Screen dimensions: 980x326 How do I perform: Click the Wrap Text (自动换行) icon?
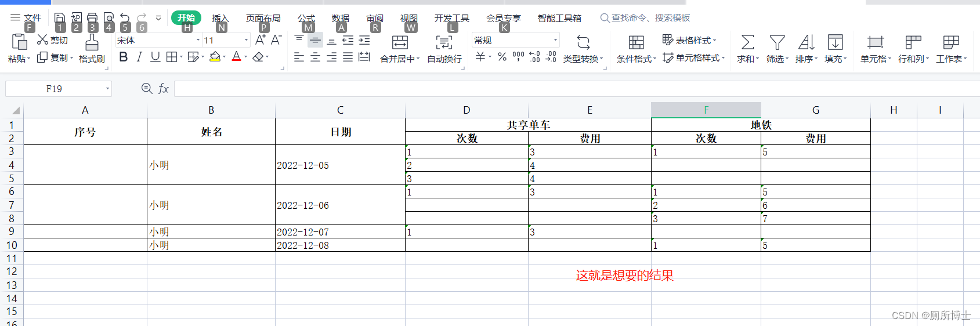pyautogui.click(x=444, y=42)
